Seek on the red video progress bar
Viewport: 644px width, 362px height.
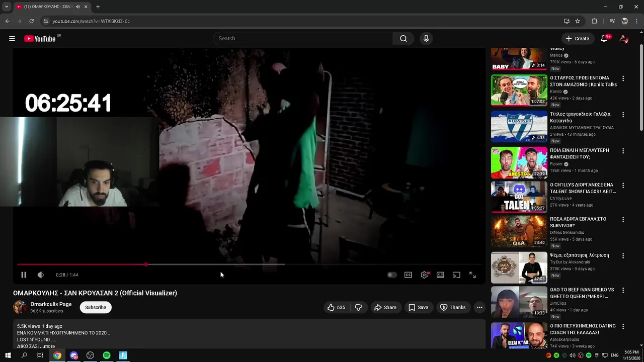tap(250, 264)
